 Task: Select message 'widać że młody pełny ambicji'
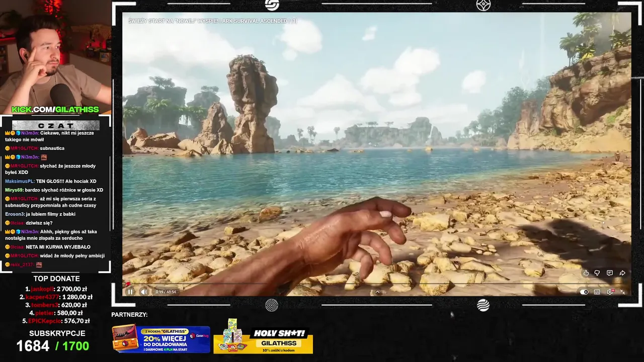point(72,255)
